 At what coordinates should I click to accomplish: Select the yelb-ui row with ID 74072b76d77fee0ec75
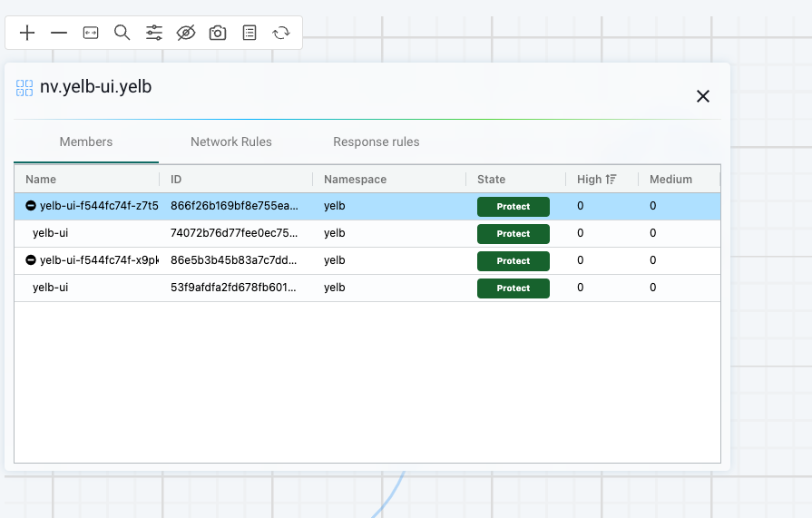click(367, 233)
